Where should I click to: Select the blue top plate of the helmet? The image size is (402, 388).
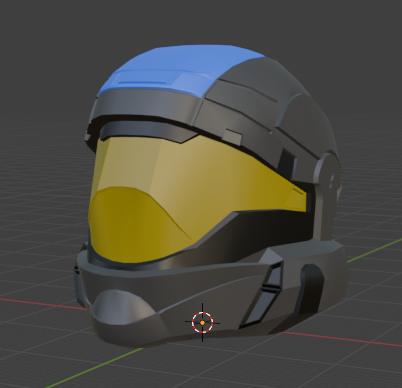182,72
